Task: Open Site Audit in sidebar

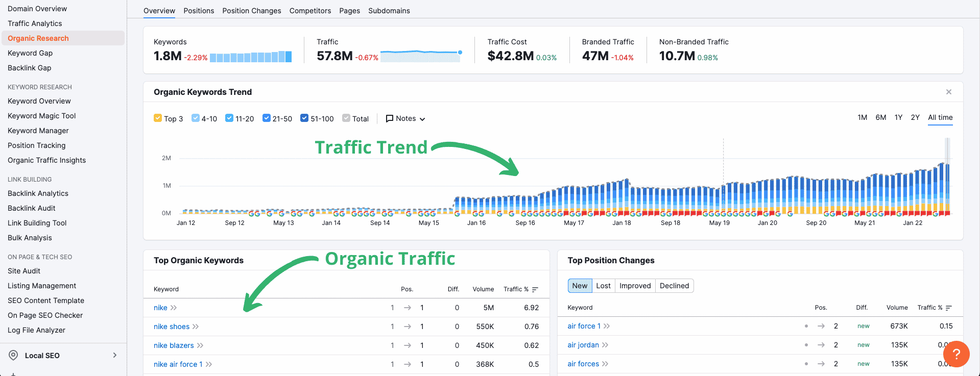Action: coord(24,271)
